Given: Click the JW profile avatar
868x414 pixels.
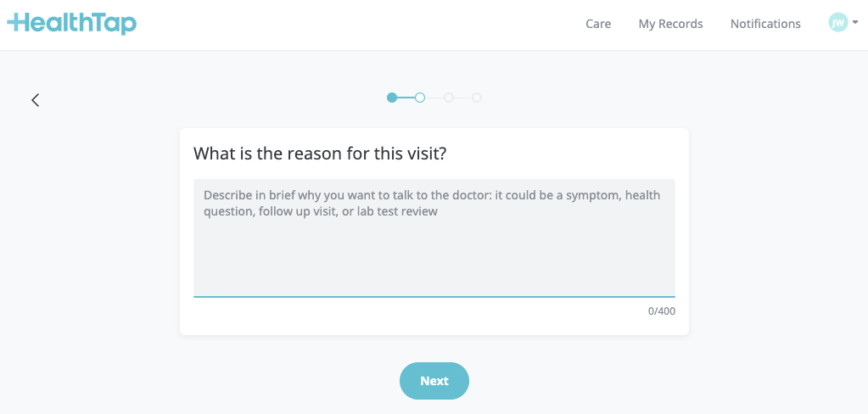Looking at the screenshot, I should 837,23.
